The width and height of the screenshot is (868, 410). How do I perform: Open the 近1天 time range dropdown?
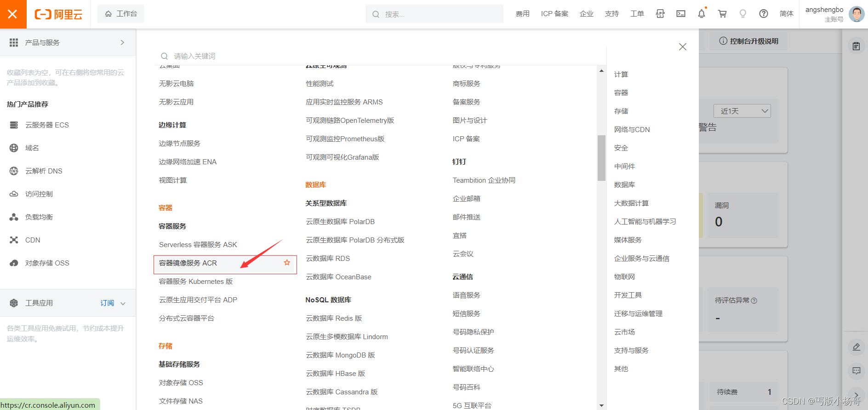tap(742, 111)
